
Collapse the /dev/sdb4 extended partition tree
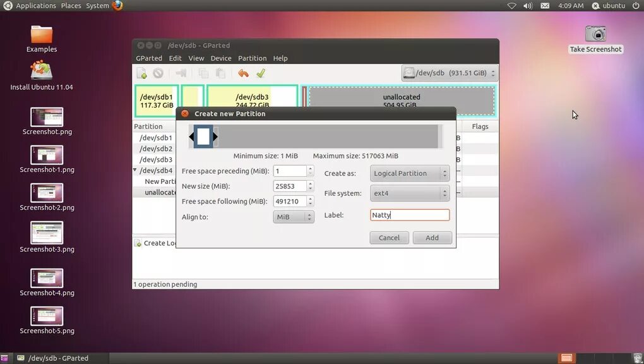click(x=135, y=170)
